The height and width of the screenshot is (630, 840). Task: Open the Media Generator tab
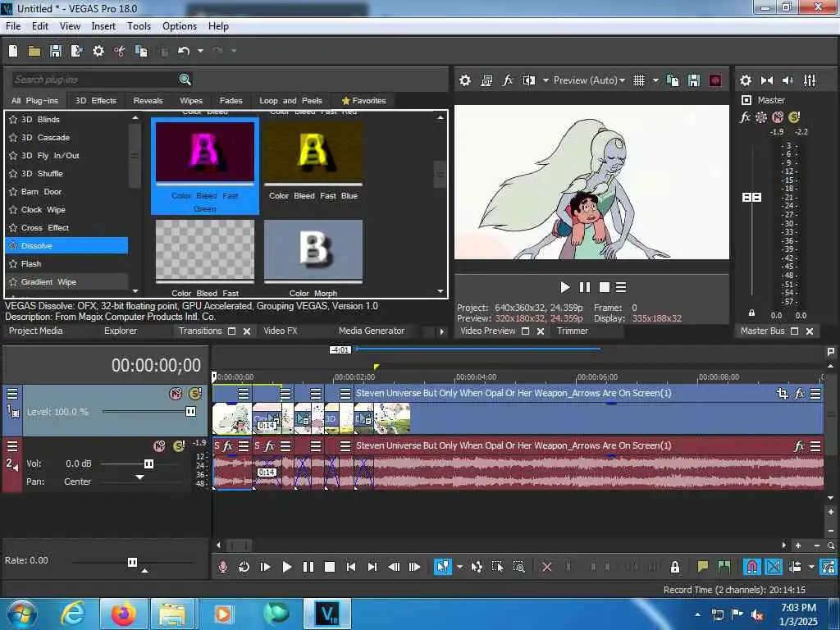pyautogui.click(x=372, y=331)
